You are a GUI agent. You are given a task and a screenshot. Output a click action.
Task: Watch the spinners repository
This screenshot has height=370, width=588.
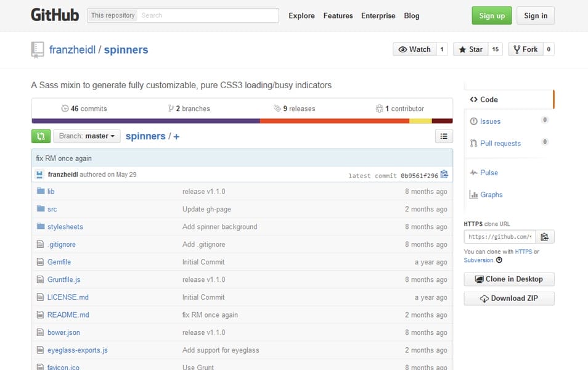[416, 49]
